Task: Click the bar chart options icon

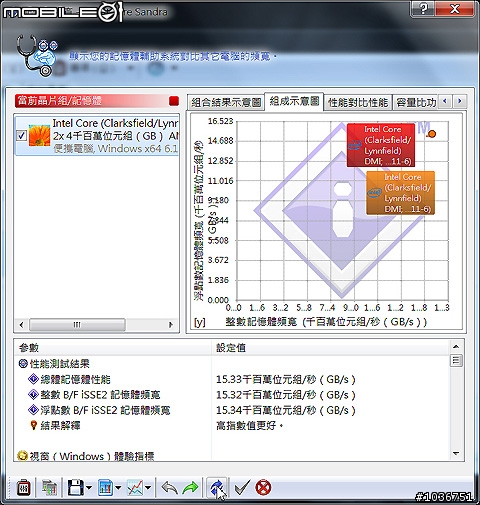Action: [x=106, y=488]
